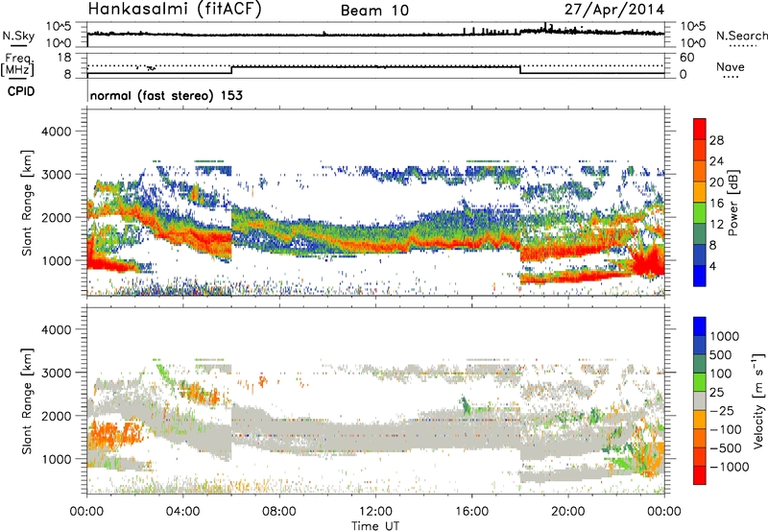Click the frequency step change near 06:00

pyautogui.click(x=231, y=70)
